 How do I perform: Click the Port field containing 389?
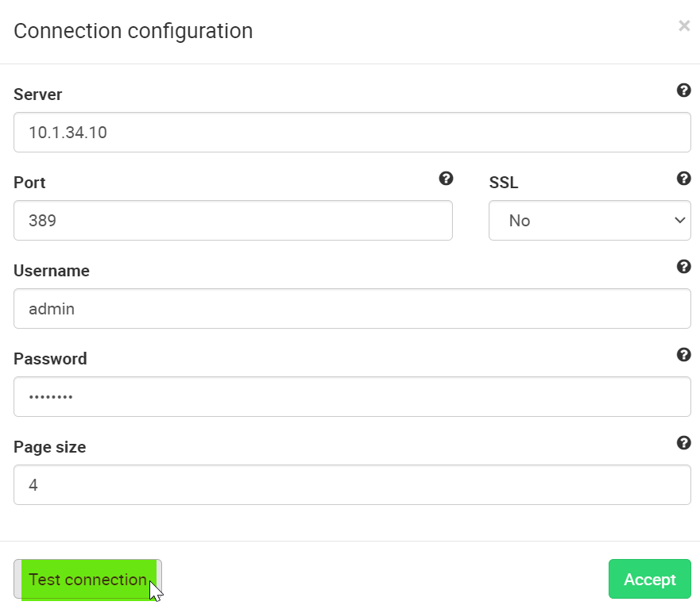(x=233, y=221)
